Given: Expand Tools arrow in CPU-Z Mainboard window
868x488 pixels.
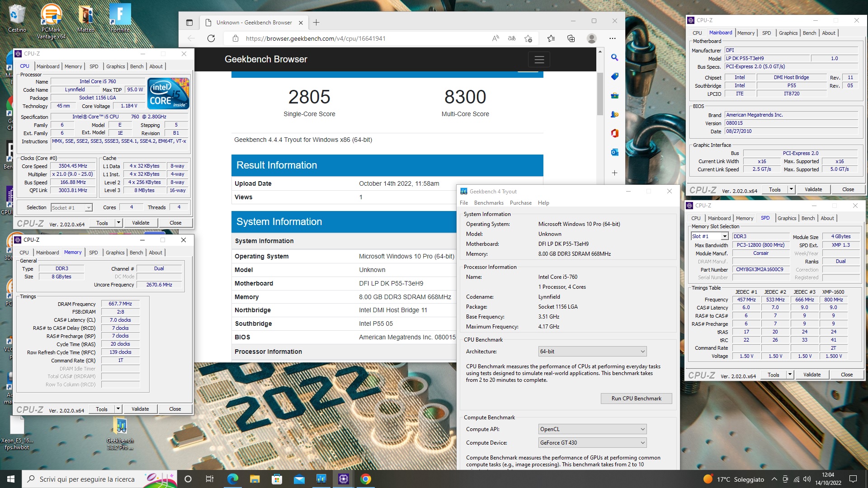Looking at the screenshot, I should coord(791,189).
